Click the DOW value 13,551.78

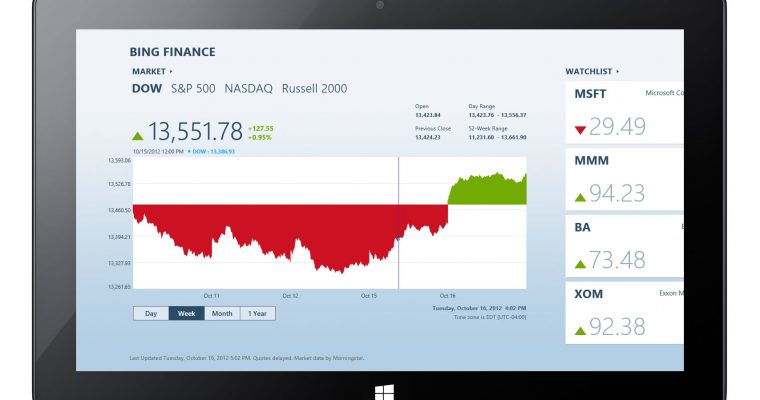195,131
